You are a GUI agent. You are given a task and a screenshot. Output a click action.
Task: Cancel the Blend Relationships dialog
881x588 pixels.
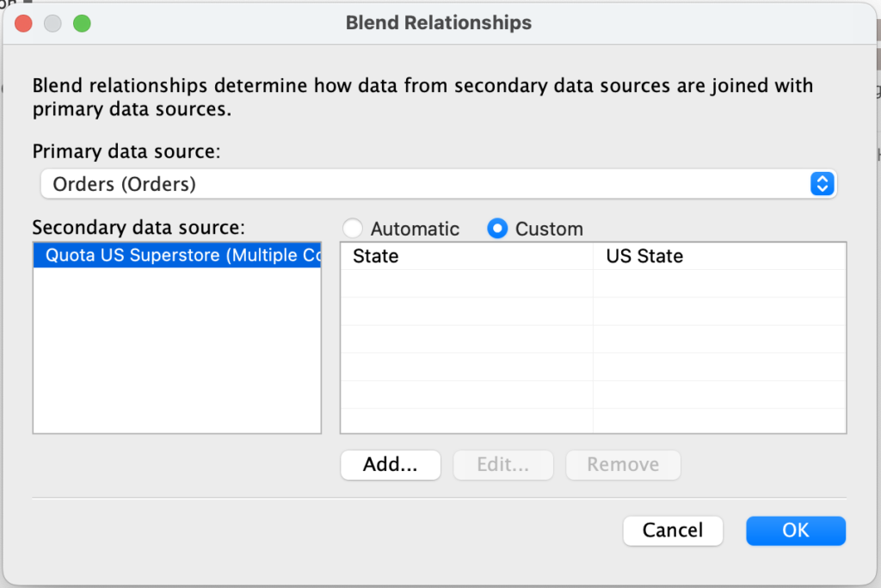(x=673, y=530)
